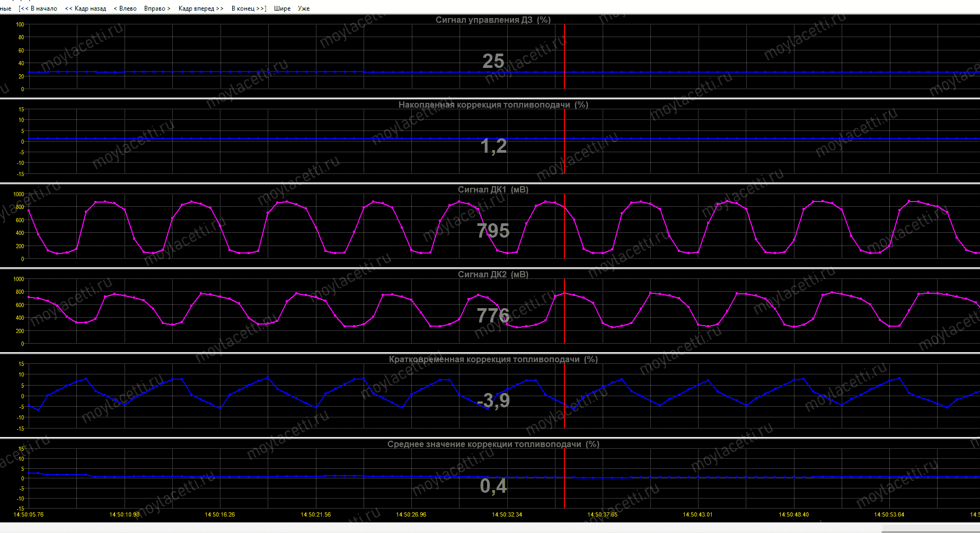Image resolution: width=980 pixels, height=533 pixels.
Task: Click the 'Сигнал ДК2 (мВ)' chart title
Action: click(493, 274)
